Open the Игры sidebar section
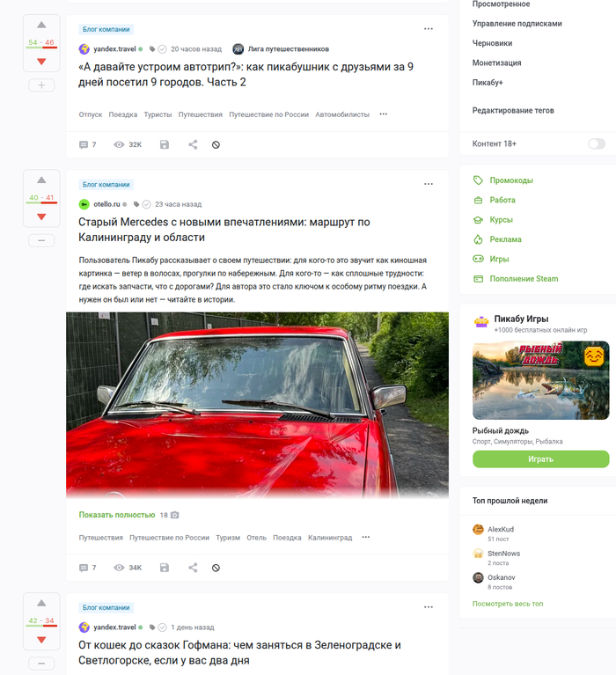Screen dimensions: 616x675 (499, 259)
